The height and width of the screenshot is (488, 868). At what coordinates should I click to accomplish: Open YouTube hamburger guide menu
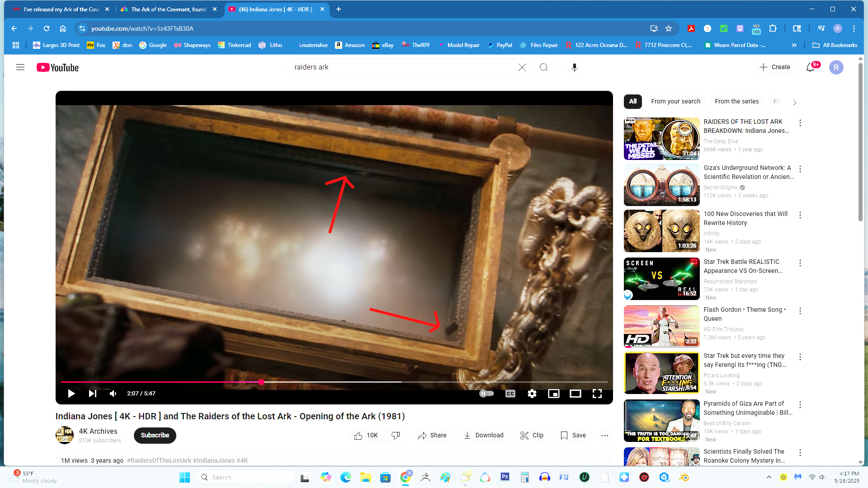(x=20, y=67)
